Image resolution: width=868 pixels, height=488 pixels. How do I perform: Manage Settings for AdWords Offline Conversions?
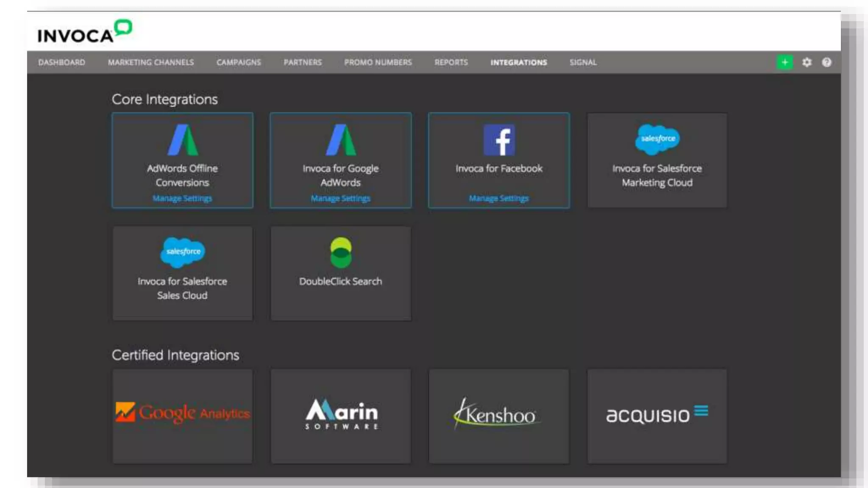pyautogui.click(x=182, y=198)
